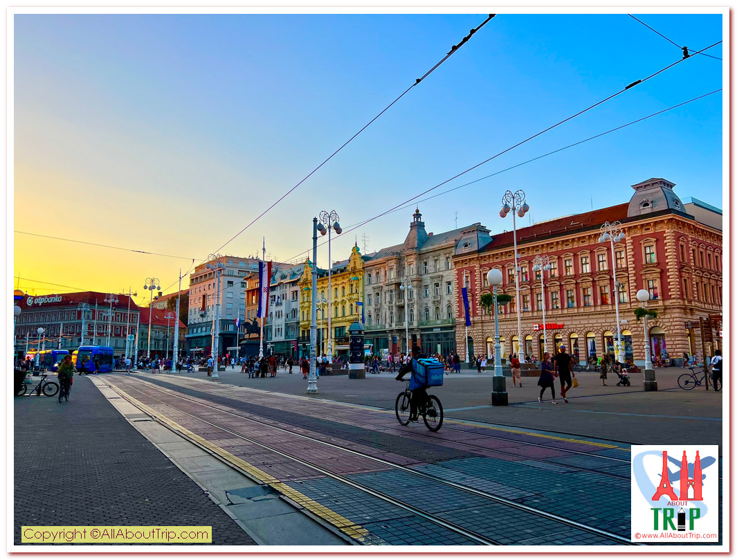Select the couple walking across the square

click(x=556, y=374)
